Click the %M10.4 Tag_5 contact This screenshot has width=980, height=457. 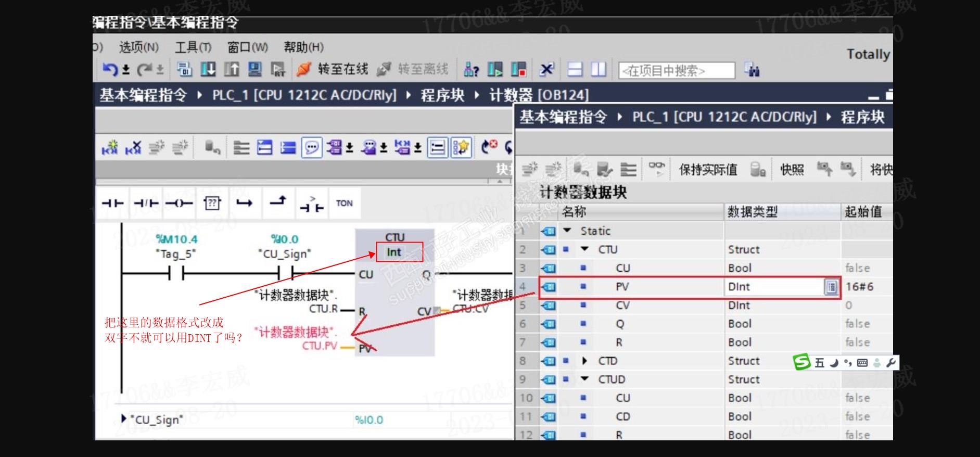point(176,273)
